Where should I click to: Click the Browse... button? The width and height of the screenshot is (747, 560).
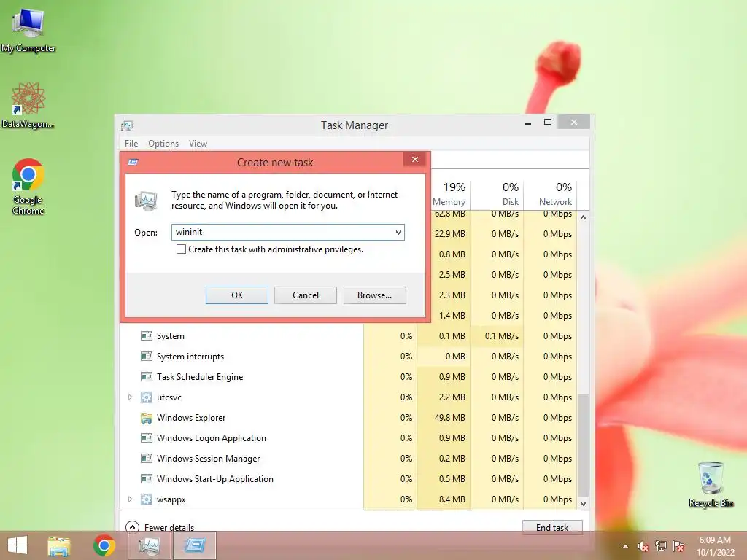374,295
